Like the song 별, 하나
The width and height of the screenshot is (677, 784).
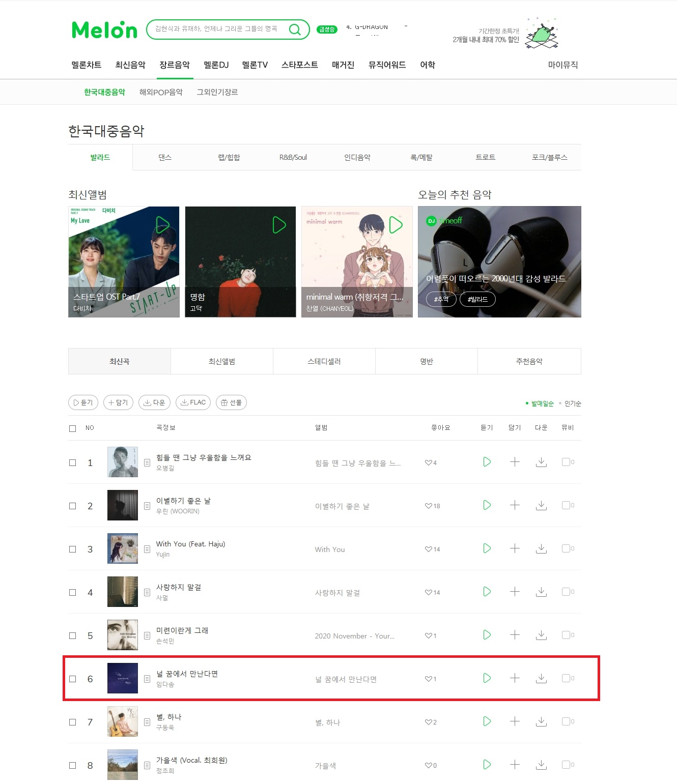tap(428, 722)
